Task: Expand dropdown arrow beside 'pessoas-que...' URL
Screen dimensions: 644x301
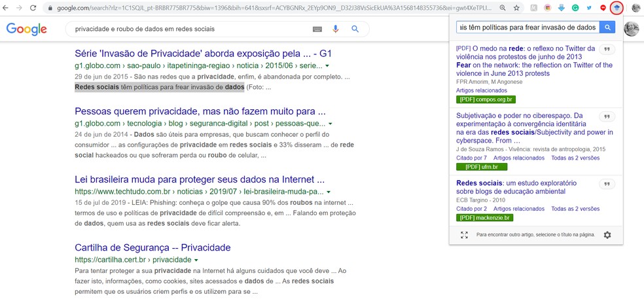Action: click(331, 124)
